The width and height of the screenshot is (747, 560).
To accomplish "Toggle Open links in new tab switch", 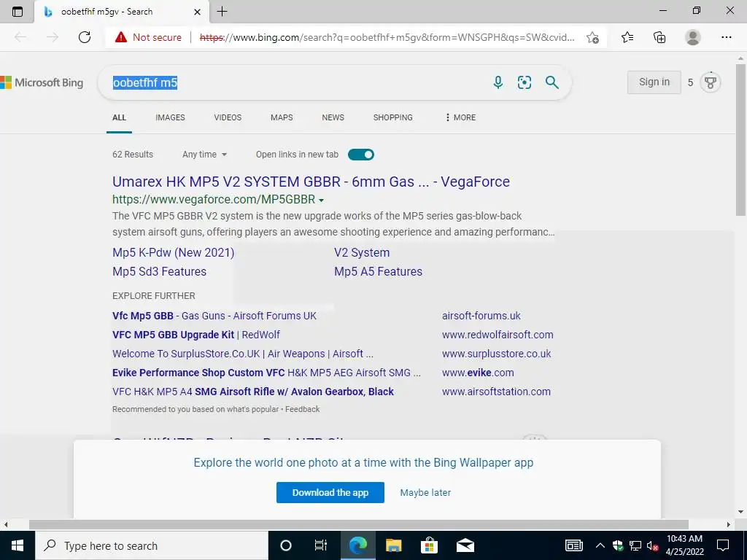I will point(361,155).
